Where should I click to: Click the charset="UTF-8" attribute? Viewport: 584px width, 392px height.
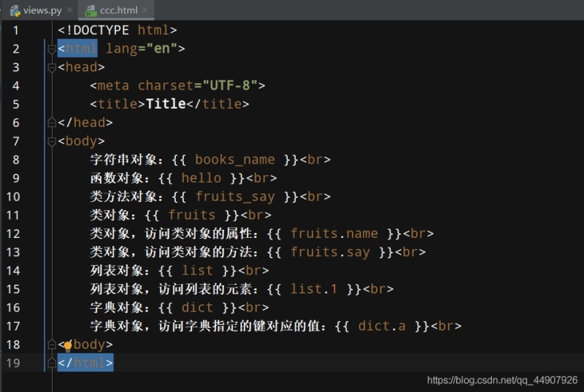[x=197, y=85]
